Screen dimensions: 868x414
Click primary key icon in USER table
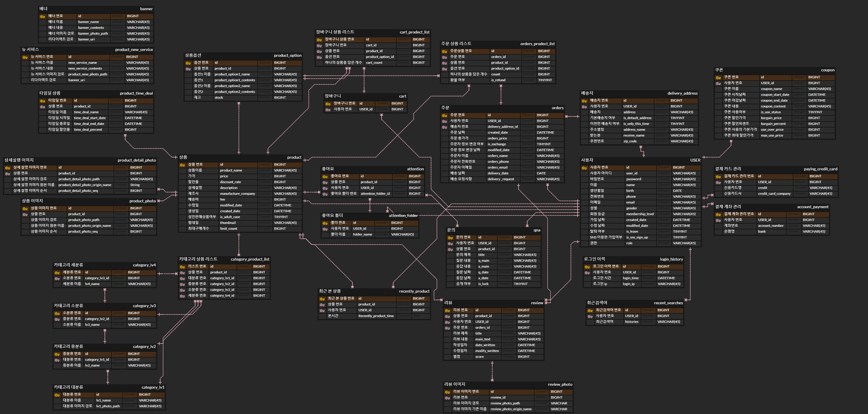(x=584, y=168)
